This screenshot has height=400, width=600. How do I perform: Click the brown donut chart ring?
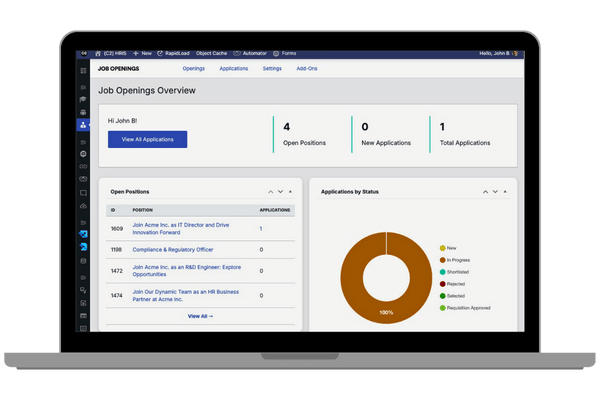pyautogui.click(x=350, y=280)
